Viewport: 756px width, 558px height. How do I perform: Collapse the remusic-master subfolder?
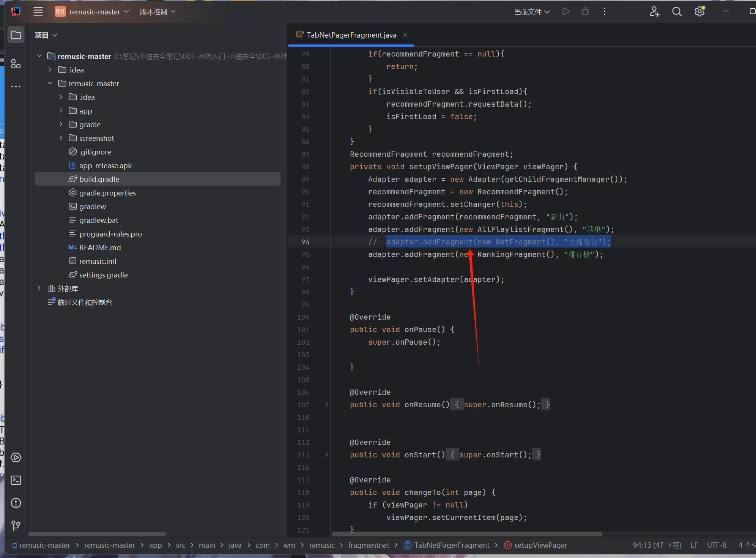tap(50, 84)
